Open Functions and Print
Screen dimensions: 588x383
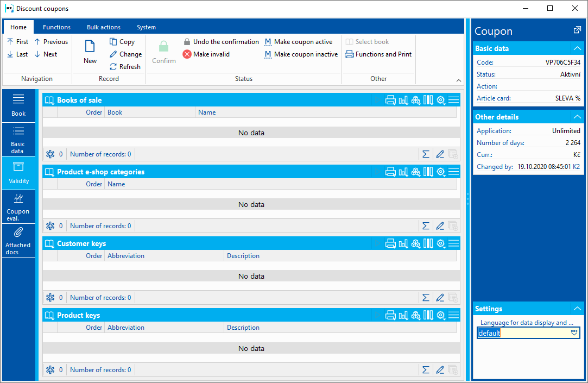[x=378, y=54]
